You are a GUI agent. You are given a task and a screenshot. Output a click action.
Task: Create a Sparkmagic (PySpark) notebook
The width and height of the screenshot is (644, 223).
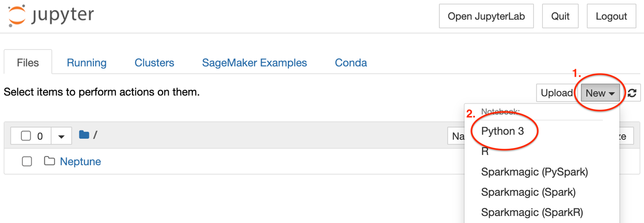click(534, 172)
